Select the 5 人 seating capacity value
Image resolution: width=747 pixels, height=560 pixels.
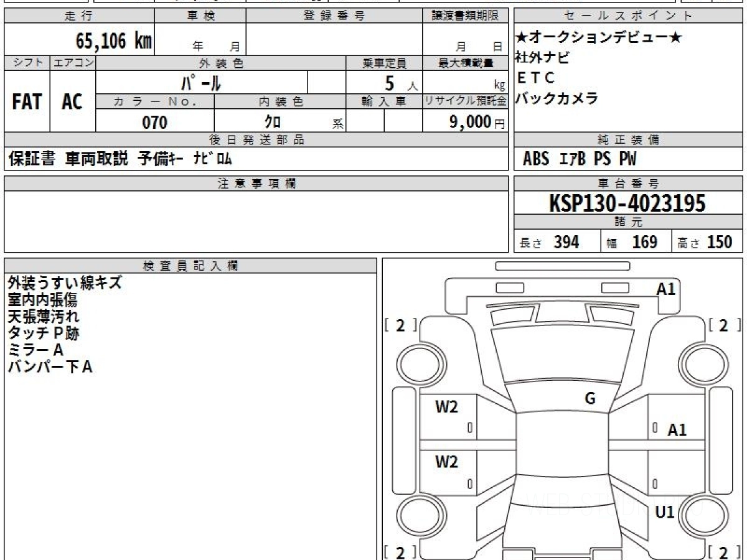pyautogui.click(x=402, y=83)
